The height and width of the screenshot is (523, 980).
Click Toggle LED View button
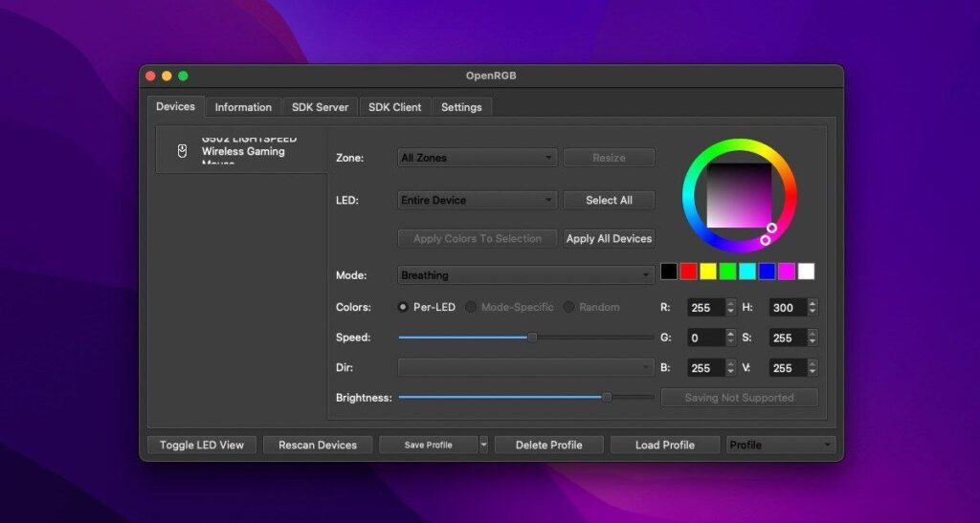coord(202,445)
